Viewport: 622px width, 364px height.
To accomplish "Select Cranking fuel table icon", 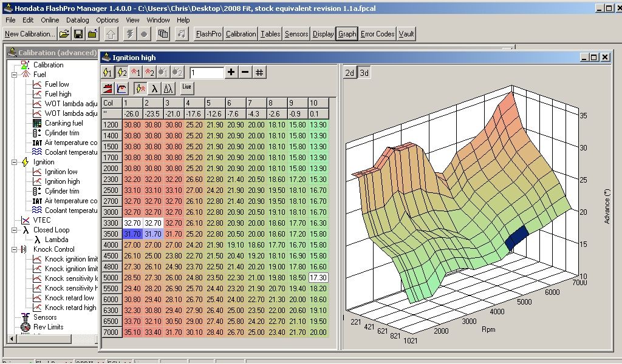I will (x=37, y=123).
